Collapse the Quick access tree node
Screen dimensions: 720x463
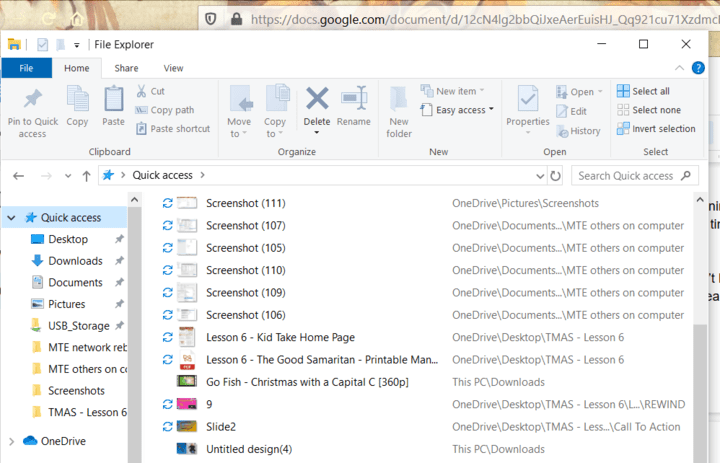11,218
